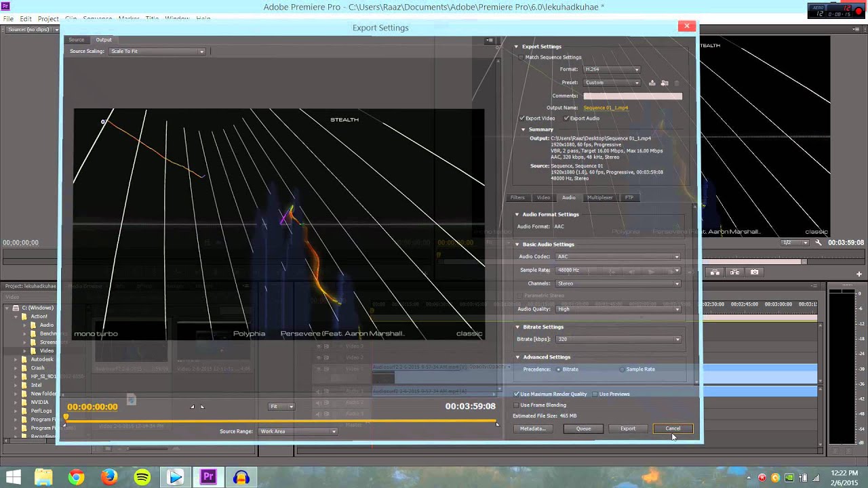Image resolution: width=868 pixels, height=488 pixels.
Task: Collapse Audio Format Settings section
Action: (x=517, y=214)
